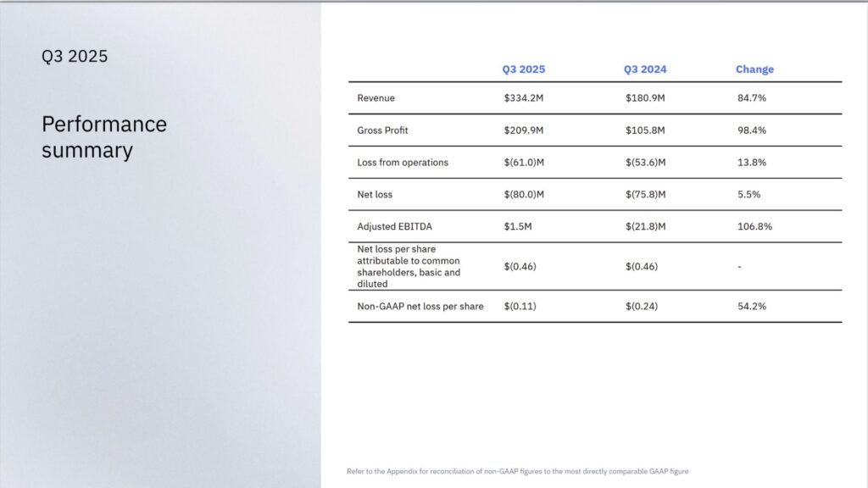Click the $334.2M revenue value

point(523,98)
